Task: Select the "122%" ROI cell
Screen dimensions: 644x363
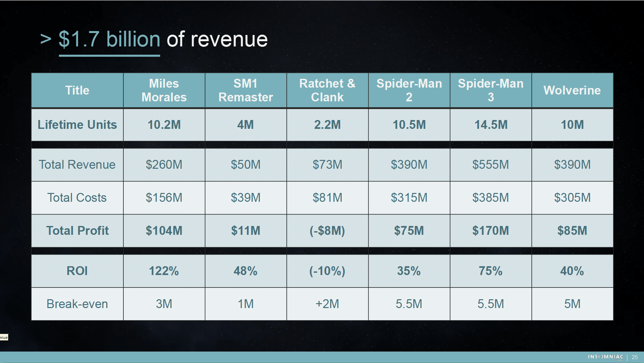Action: point(164,271)
